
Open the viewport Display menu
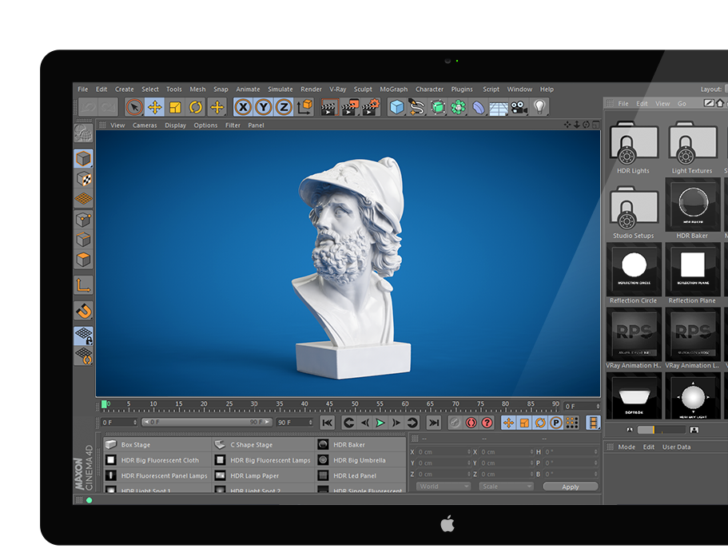coord(175,125)
